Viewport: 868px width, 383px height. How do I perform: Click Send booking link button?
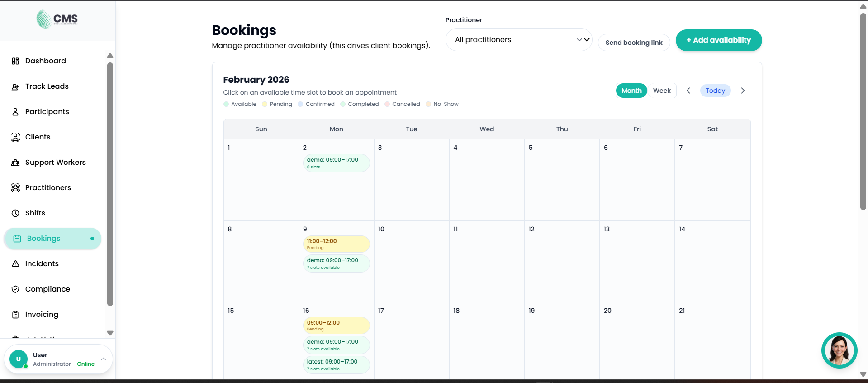(634, 43)
